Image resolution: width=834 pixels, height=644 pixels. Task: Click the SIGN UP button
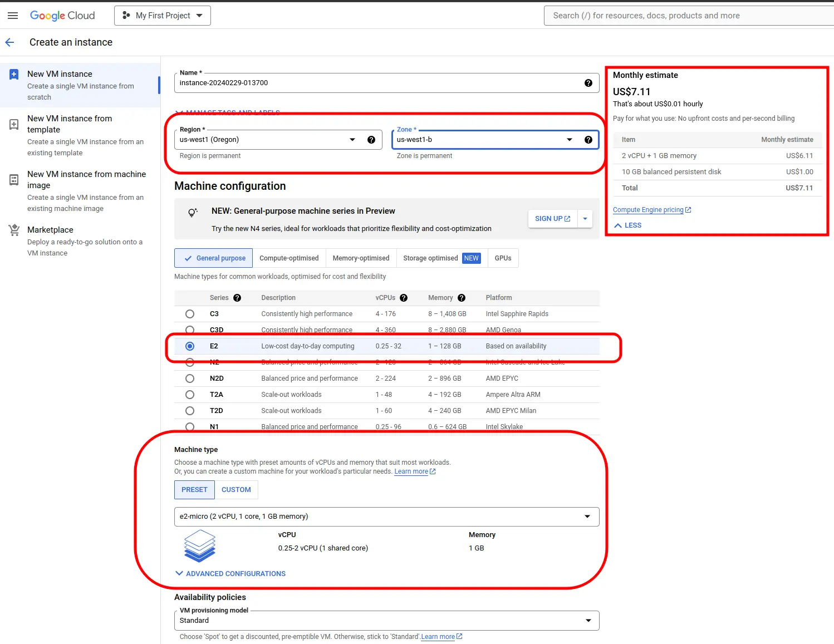click(553, 219)
